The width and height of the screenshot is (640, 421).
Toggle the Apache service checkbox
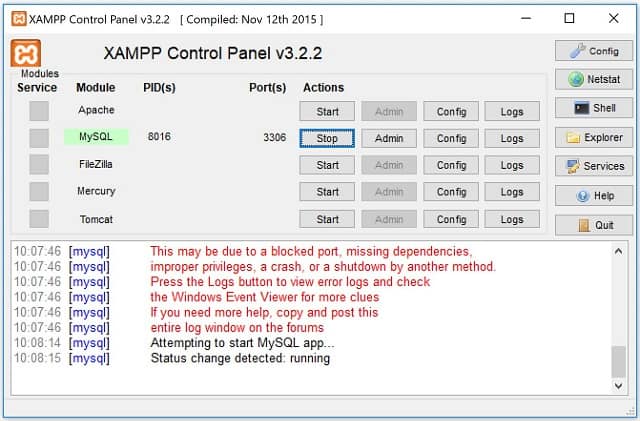coord(39,111)
